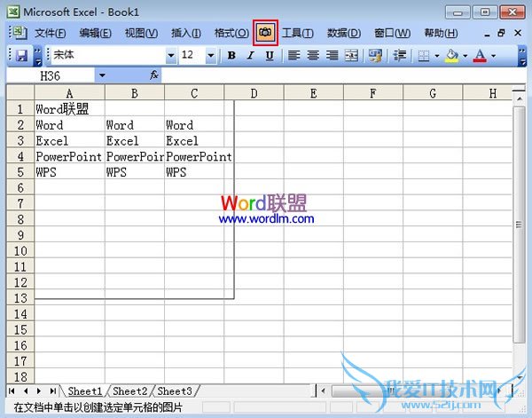
Task: Select cell C4 containing PowerPoint
Action: point(194,156)
